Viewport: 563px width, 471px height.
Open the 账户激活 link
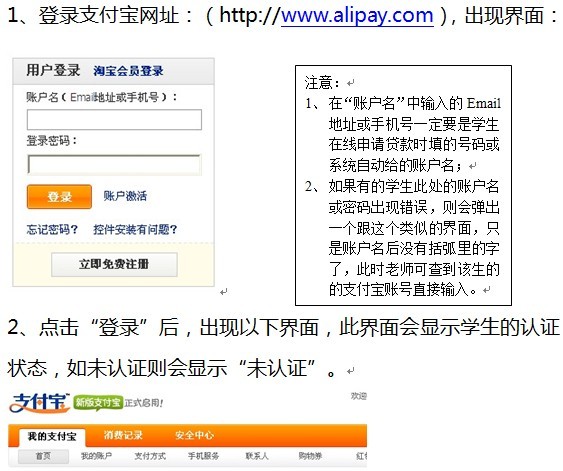125,196
